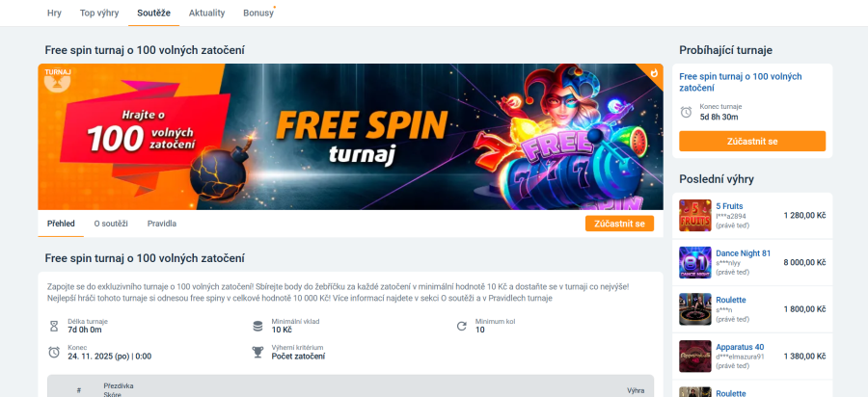Click the hourglass icon beside Délka turnaje
This screenshot has height=397, width=868.
[x=54, y=327]
